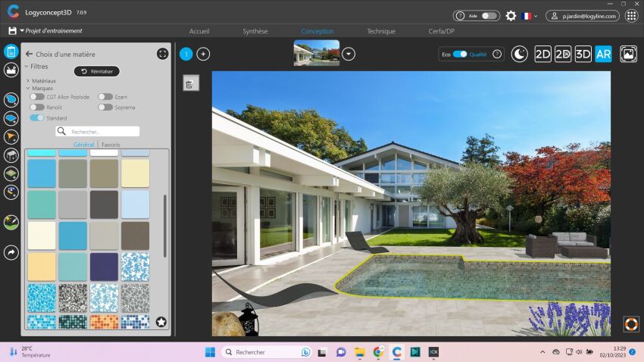
Task: Open the application settings gear
Action: [x=511, y=15]
